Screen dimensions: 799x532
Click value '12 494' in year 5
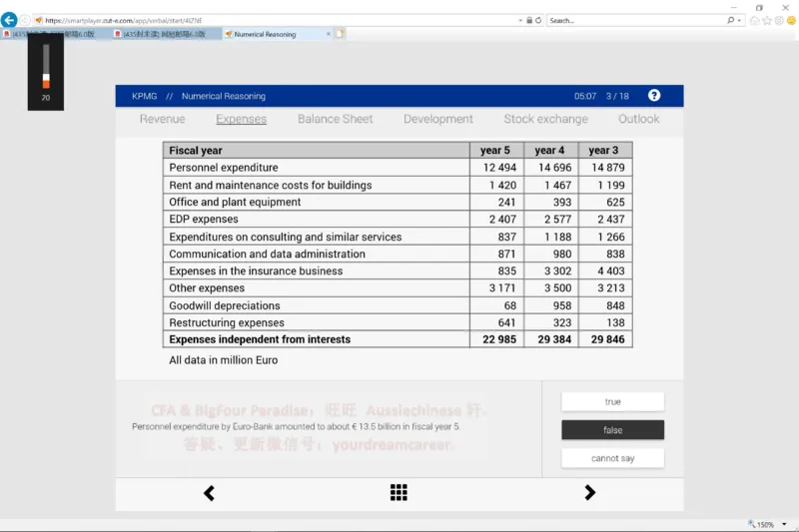tap(500, 168)
